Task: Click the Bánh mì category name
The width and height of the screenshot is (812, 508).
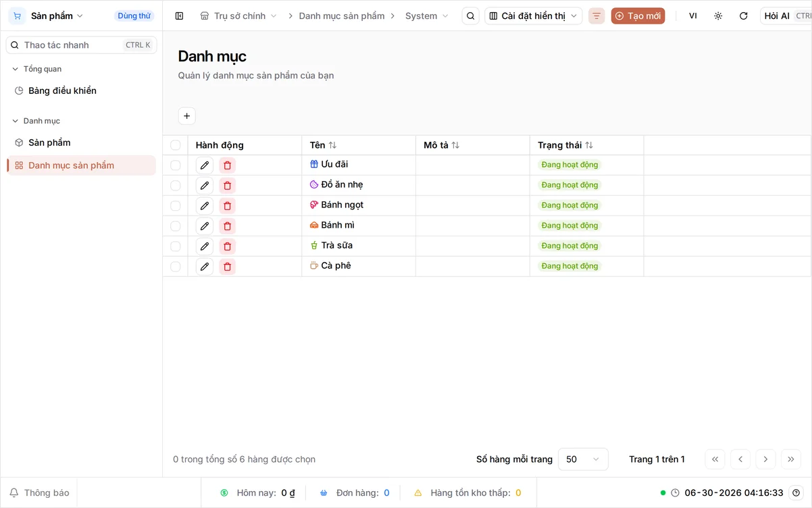Action: [338, 225]
